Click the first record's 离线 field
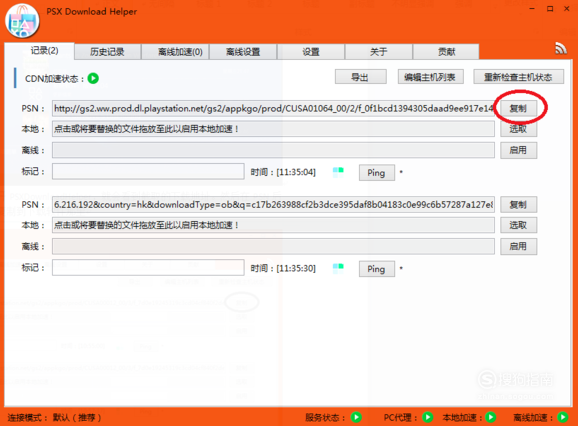This screenshot has height=426, width=578. point(273,150)
